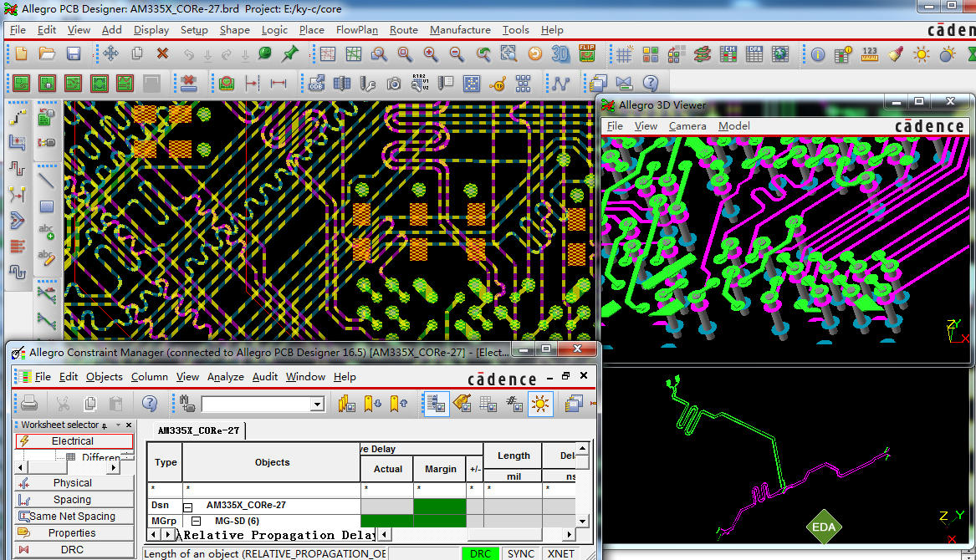Click the green Actual cell in MG-SD row
The image size is (976, 560).
[x=386, y=521]
